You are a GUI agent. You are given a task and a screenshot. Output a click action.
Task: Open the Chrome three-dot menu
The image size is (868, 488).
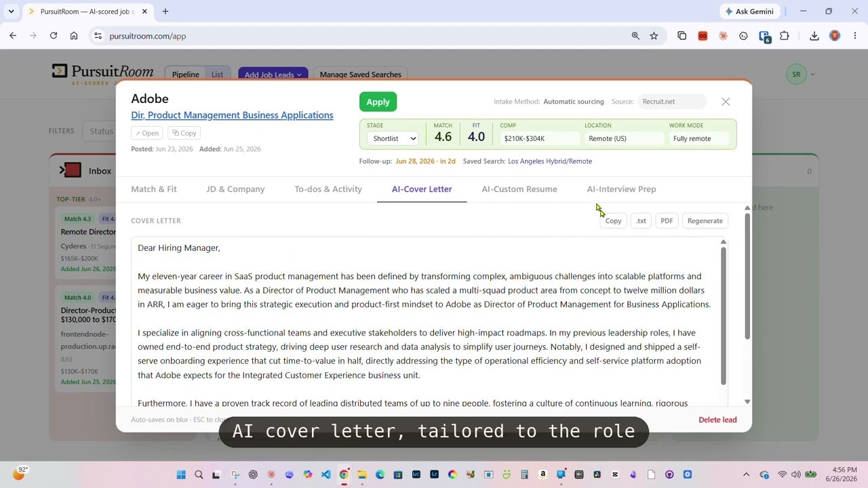[855, 36]
